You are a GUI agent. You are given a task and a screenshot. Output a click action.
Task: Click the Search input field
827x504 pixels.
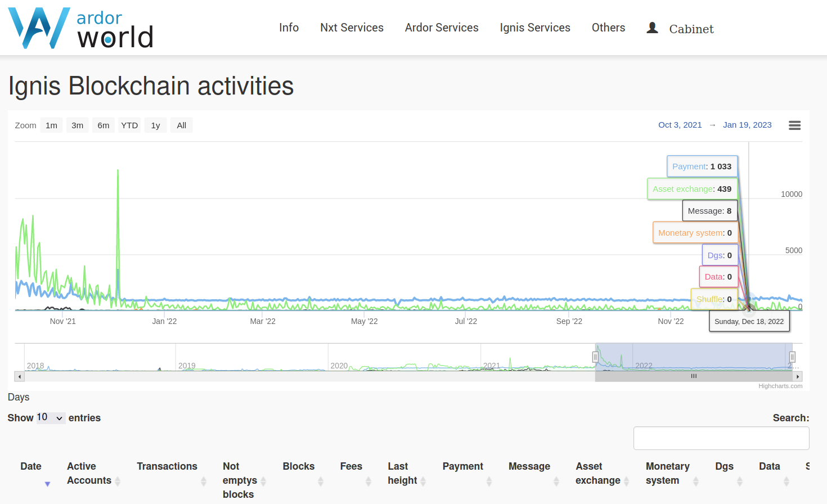click(721, 438)
